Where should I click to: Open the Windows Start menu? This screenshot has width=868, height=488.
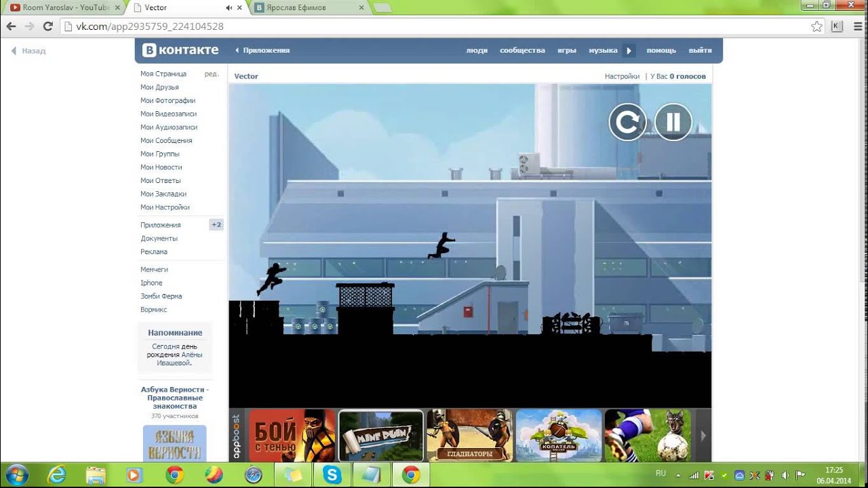pos(16,474)
